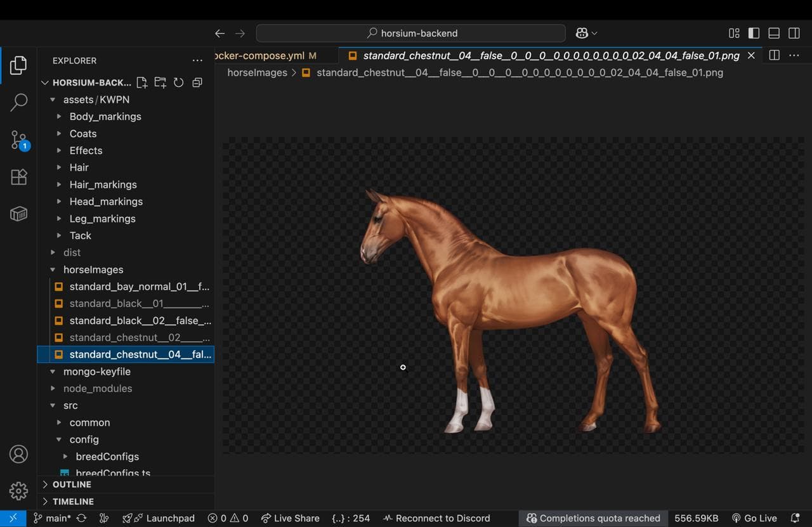The image size is (812, 527).
Task: Expand the Tack folder
Action: click(x=80, y=235)
